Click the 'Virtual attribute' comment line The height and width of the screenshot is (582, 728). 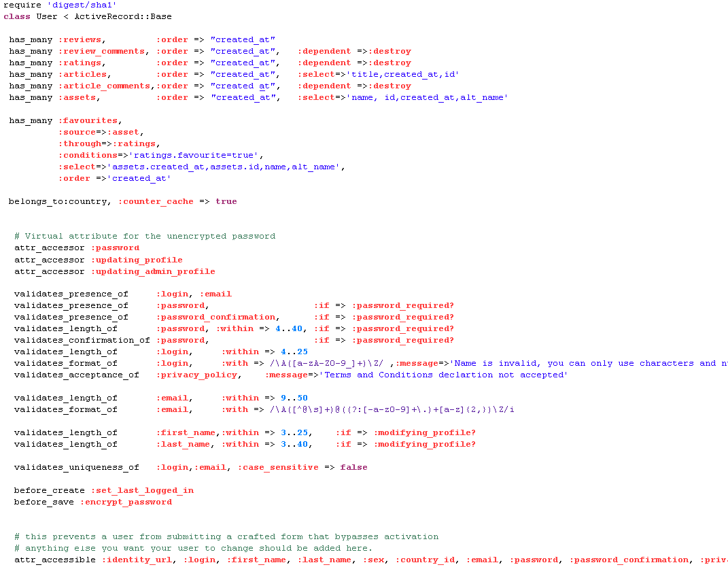[145, 236]
